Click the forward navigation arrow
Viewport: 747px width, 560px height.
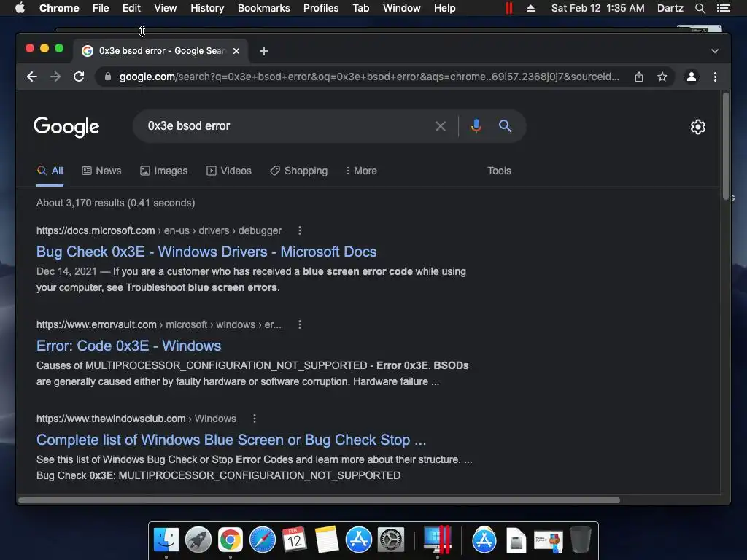55,77
